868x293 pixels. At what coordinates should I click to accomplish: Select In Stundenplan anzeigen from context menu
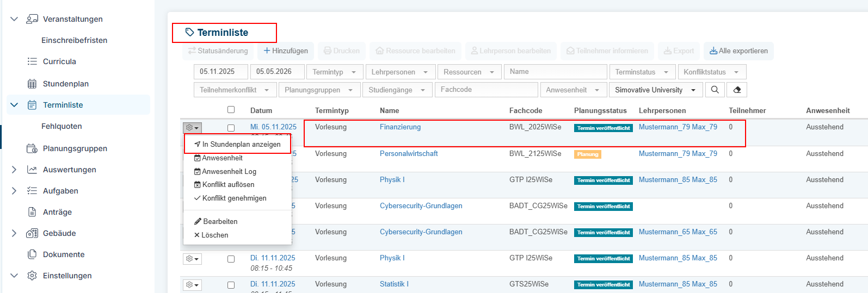[237, 144]
